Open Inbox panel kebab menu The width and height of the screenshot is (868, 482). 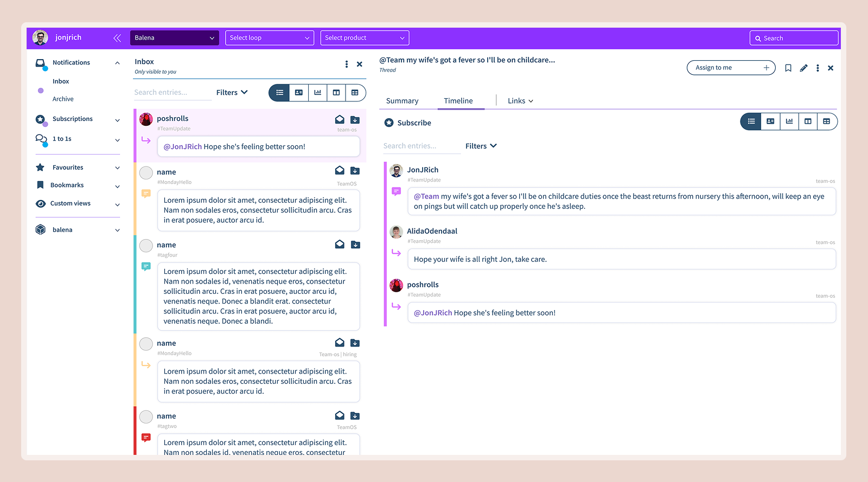click(347, 64)
